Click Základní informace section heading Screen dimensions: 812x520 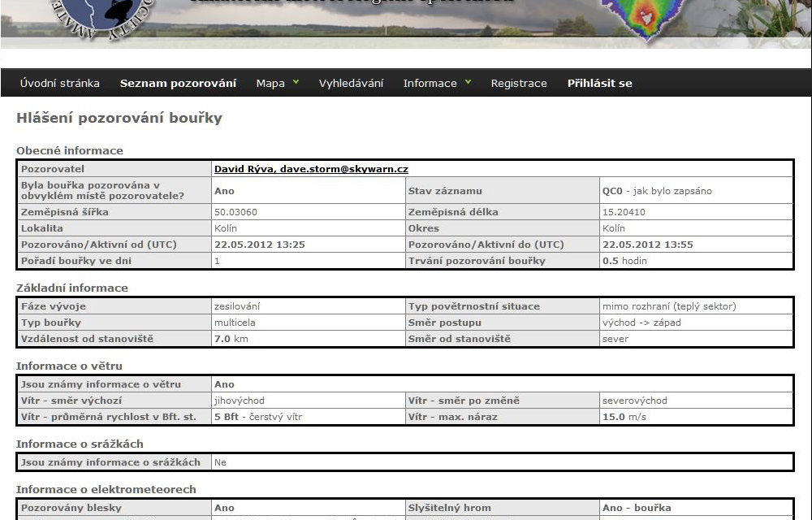pyautogui.click(x=72, y=288)
